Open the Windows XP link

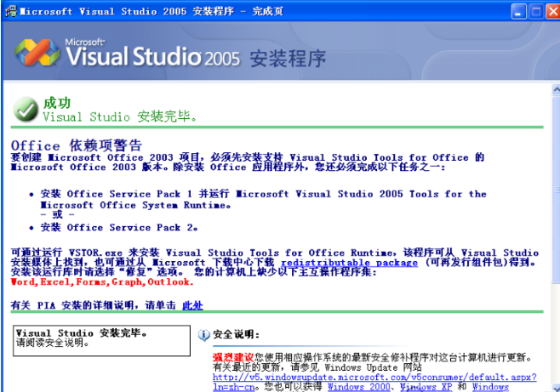pos(426,387)
